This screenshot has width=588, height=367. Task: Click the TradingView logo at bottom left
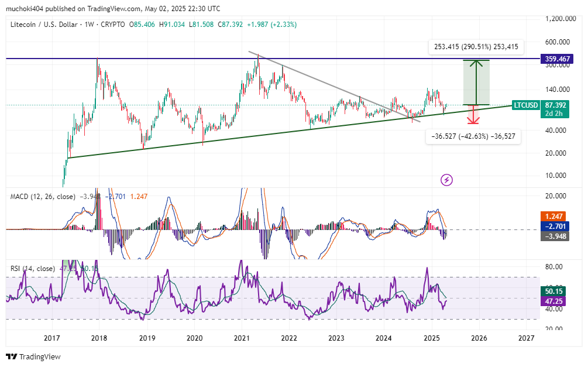33,356
